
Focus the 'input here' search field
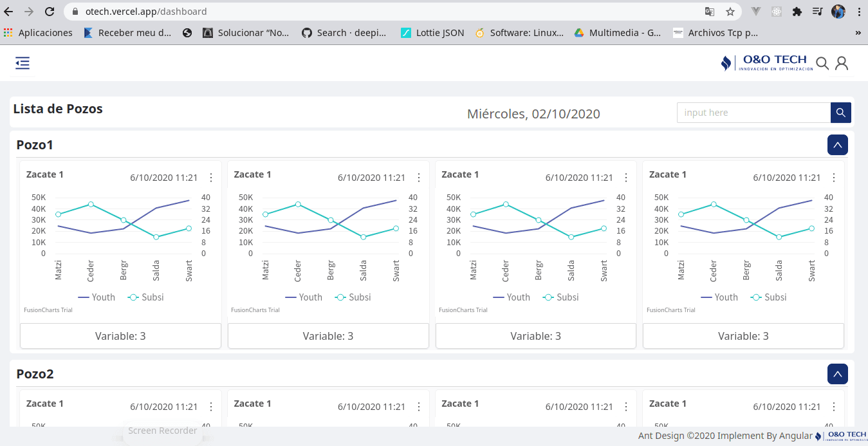click(x=753, y=113)
